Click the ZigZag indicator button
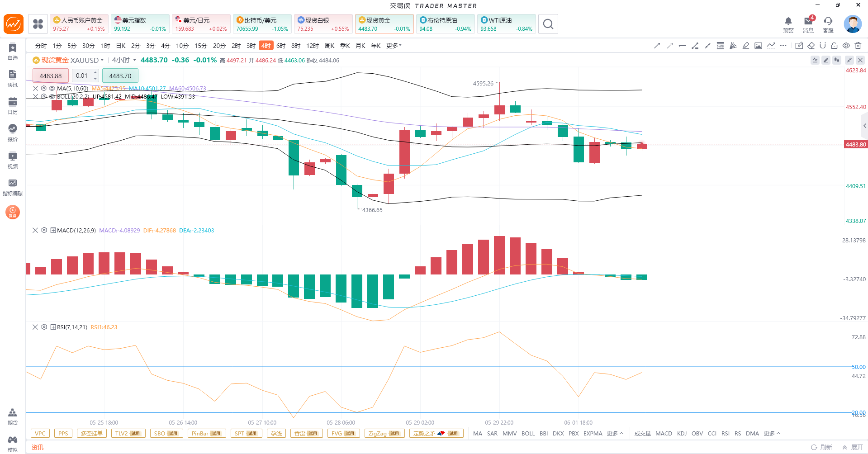This screenshot has height=454, width=868. [x=384, y=433]
